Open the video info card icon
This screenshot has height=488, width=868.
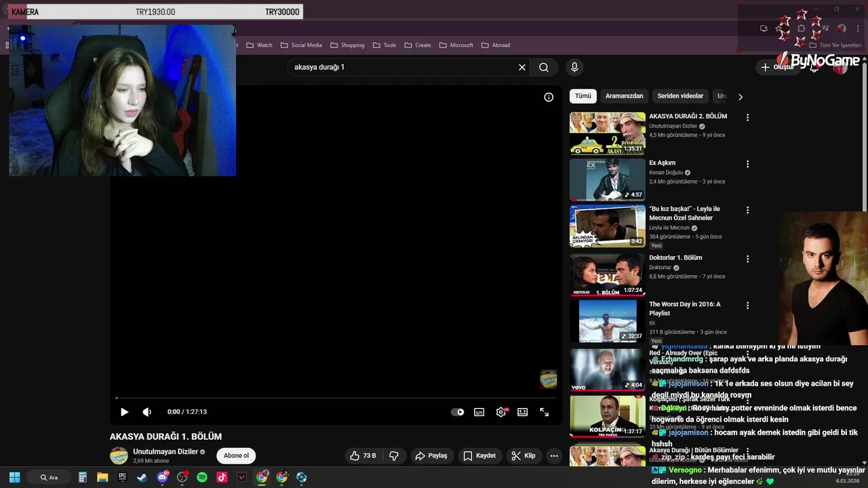click(549, 97)
